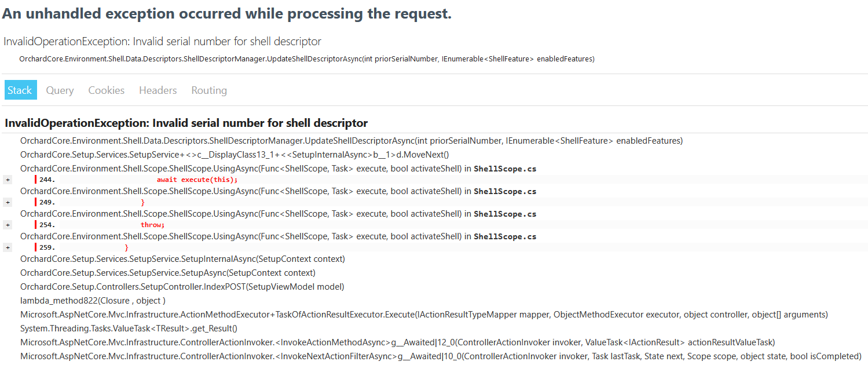
Task: Click the throw; code line
Action: [x=152, y=224]
